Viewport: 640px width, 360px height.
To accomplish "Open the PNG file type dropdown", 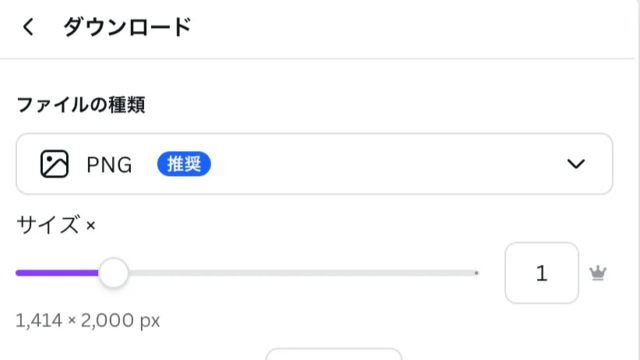I will (314, 164).
